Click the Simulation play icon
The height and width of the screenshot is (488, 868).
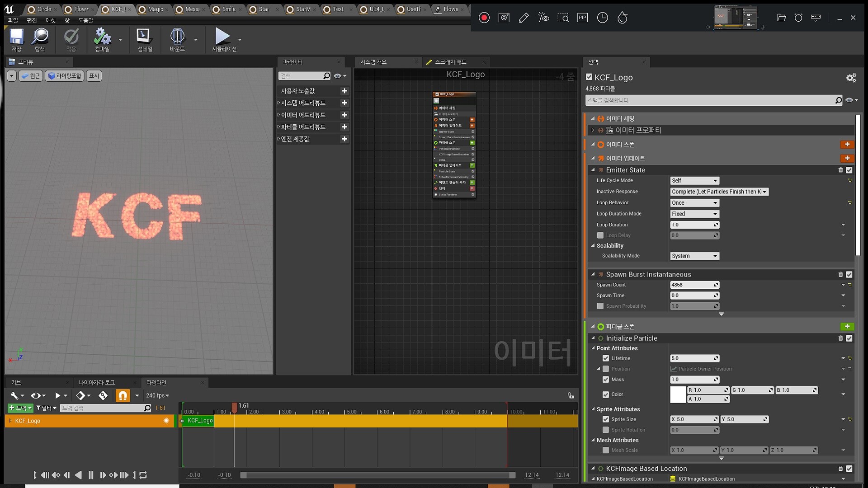pyautogui.click(x=222, y=37)
